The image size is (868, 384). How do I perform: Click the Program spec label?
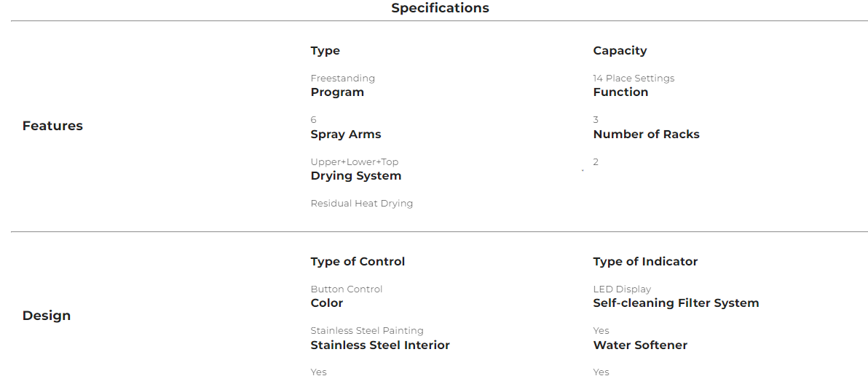[337, 92]
